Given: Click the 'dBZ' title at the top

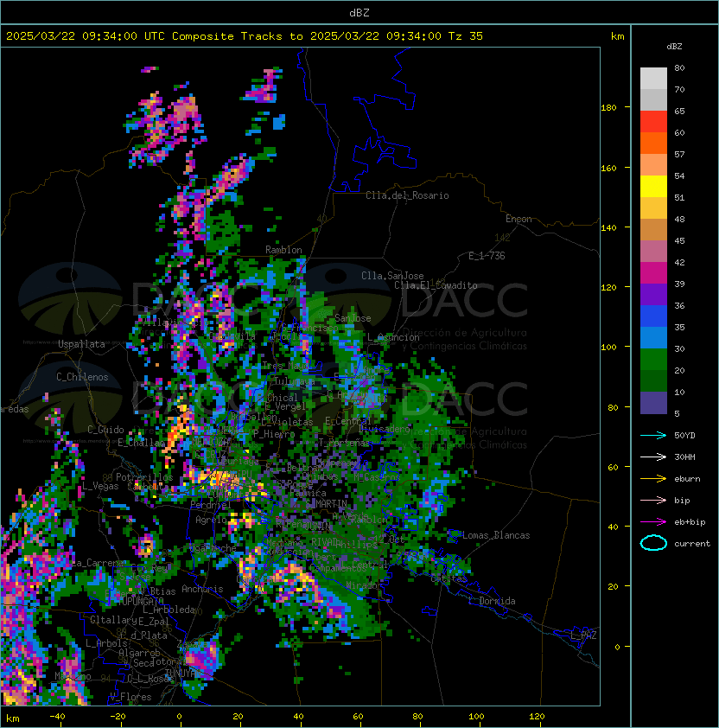Looking at the screenshot, I should [359, 12].
